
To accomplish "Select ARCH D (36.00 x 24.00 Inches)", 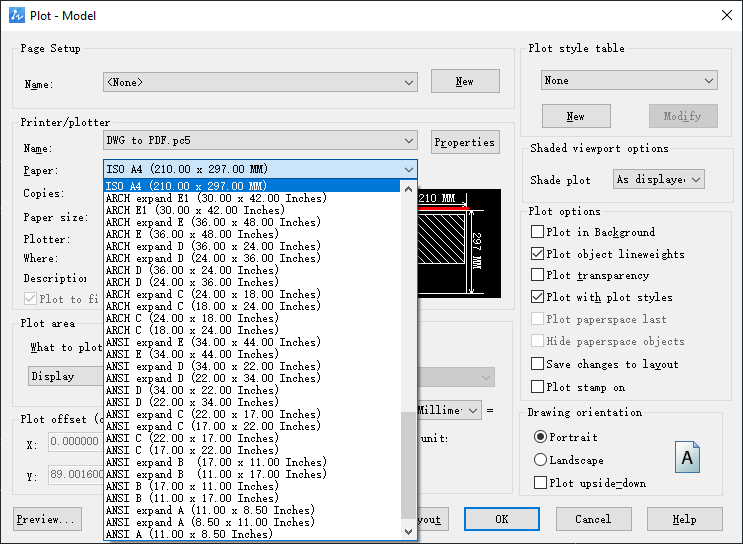I will pyautogui.click(x=252, y=270).
